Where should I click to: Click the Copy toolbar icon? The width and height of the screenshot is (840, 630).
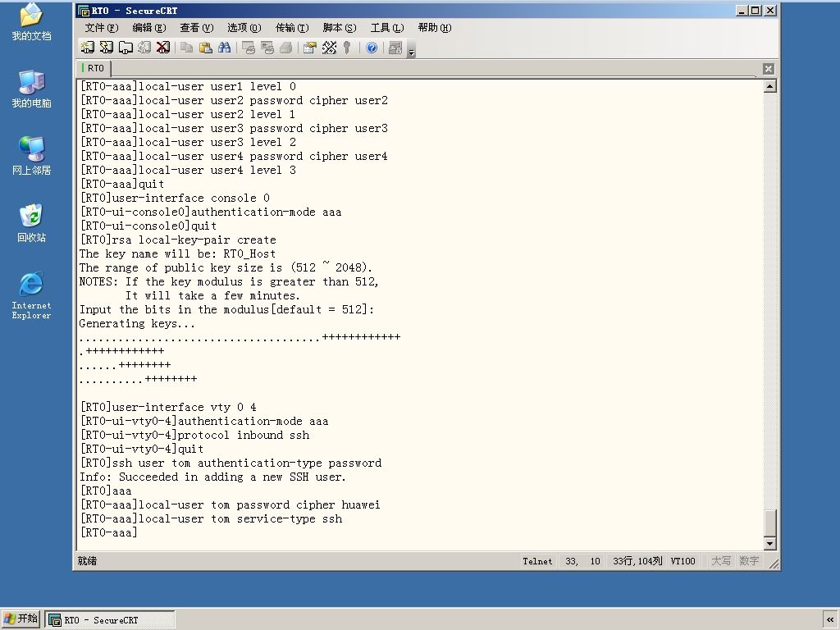pyautogui.click(x=186, y=48)
